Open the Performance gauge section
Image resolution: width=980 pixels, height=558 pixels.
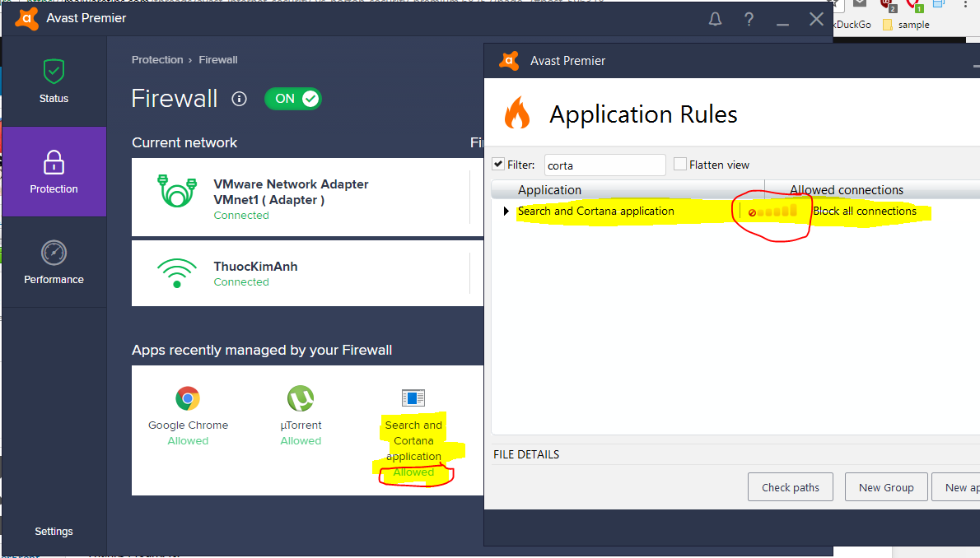click(54, 263)
